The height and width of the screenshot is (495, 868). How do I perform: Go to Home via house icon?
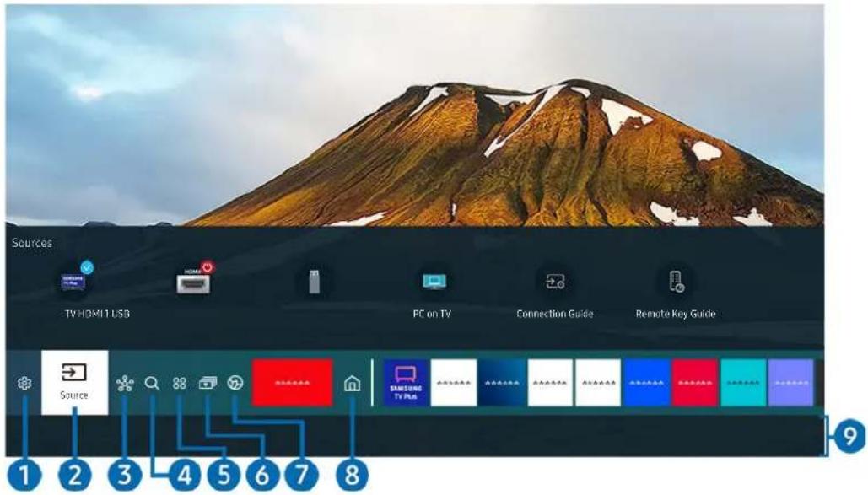[x=352, y=383]
